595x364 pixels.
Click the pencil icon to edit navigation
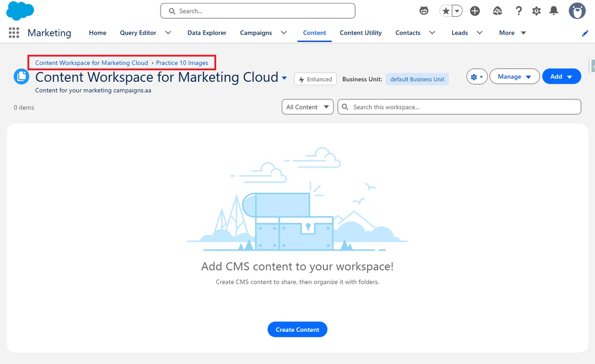pos(585,33)
